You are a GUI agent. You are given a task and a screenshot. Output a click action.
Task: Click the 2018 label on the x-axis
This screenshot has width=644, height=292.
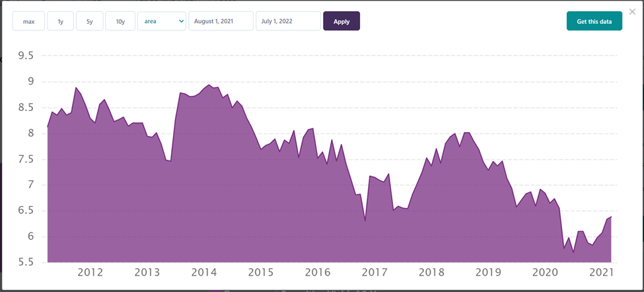(x=431, y=272)
